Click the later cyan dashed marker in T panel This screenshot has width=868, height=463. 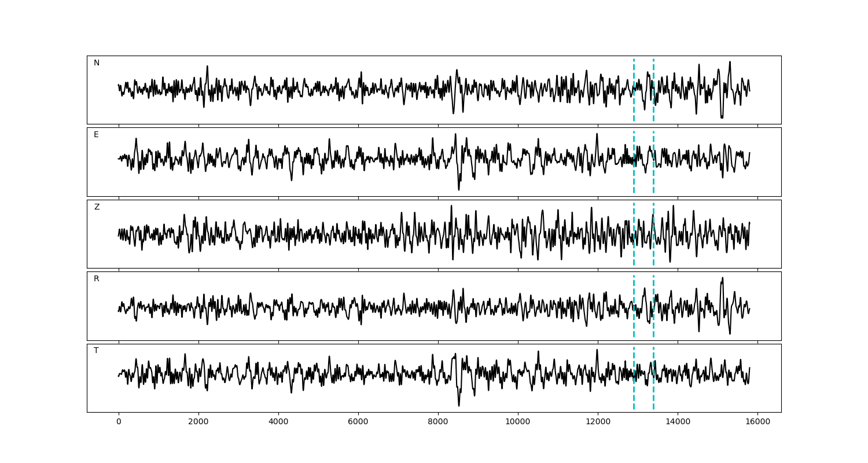point(653,378)
